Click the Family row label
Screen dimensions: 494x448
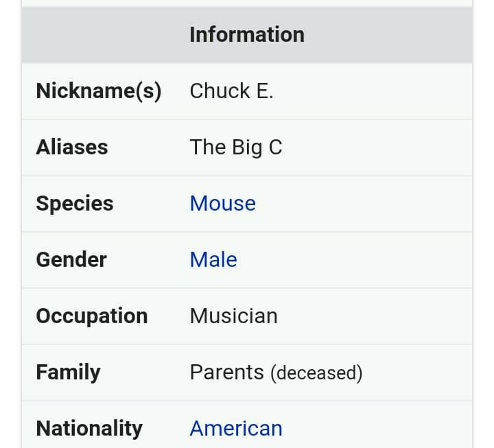pyautogui.click(x=68, y=373)
